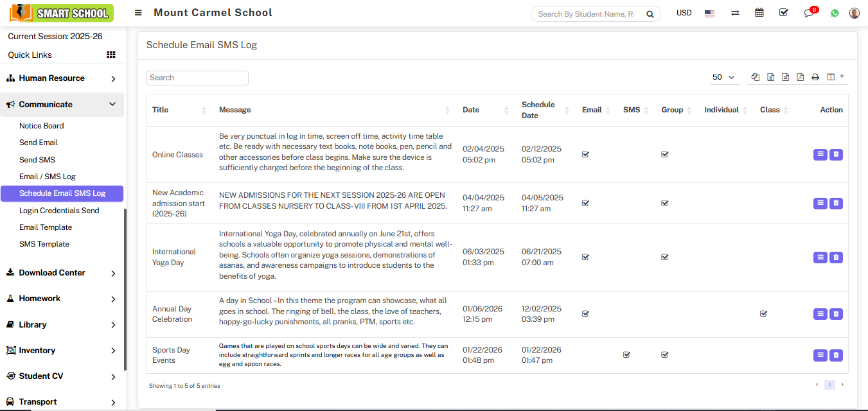Delete the Sports Day Events entry

pos(835,355)
